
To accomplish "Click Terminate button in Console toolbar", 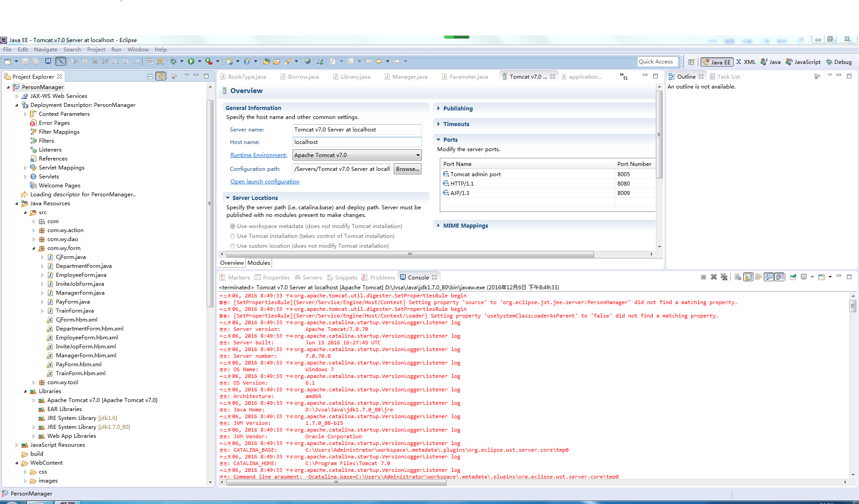I will (703, 277).
